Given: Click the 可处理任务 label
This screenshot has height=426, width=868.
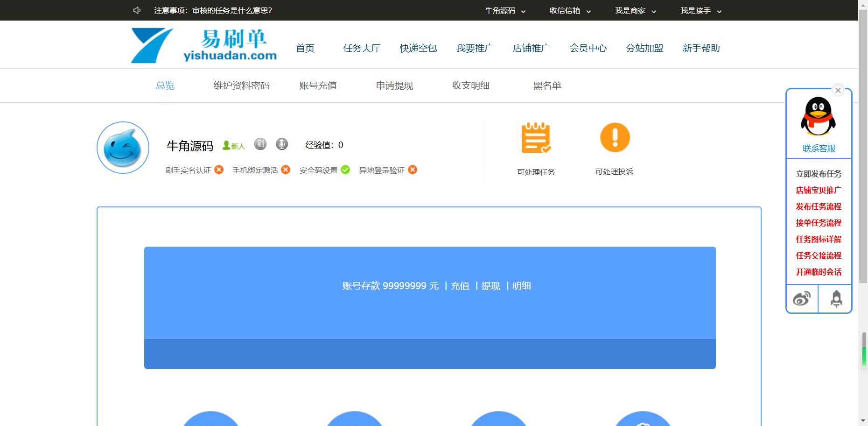Looking at the screenshot, I should point(536,172).
